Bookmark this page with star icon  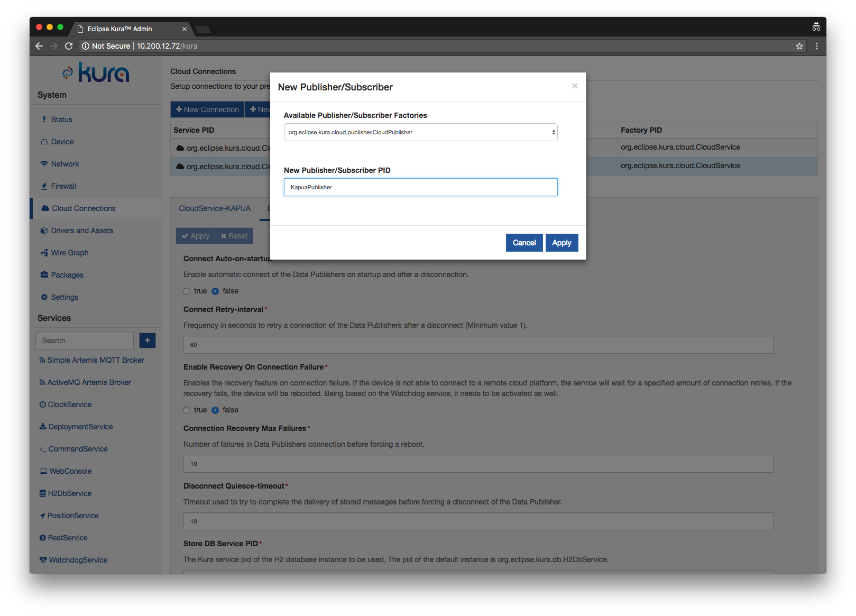click(799, 46)
